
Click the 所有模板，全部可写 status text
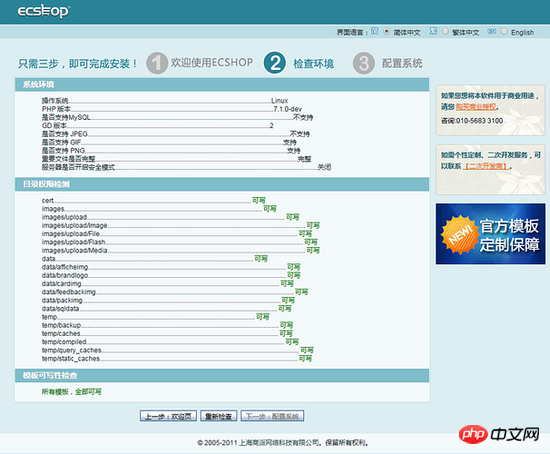[x=72, y=392]
